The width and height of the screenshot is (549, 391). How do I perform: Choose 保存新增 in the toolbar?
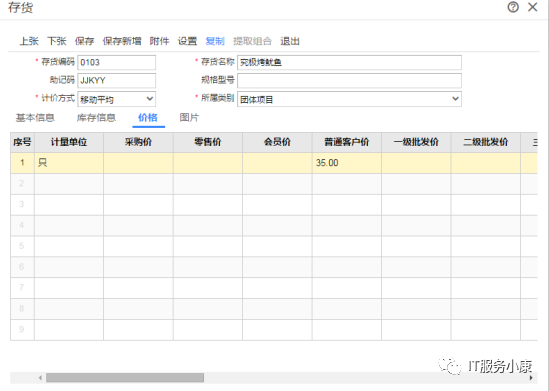(122, 41)
